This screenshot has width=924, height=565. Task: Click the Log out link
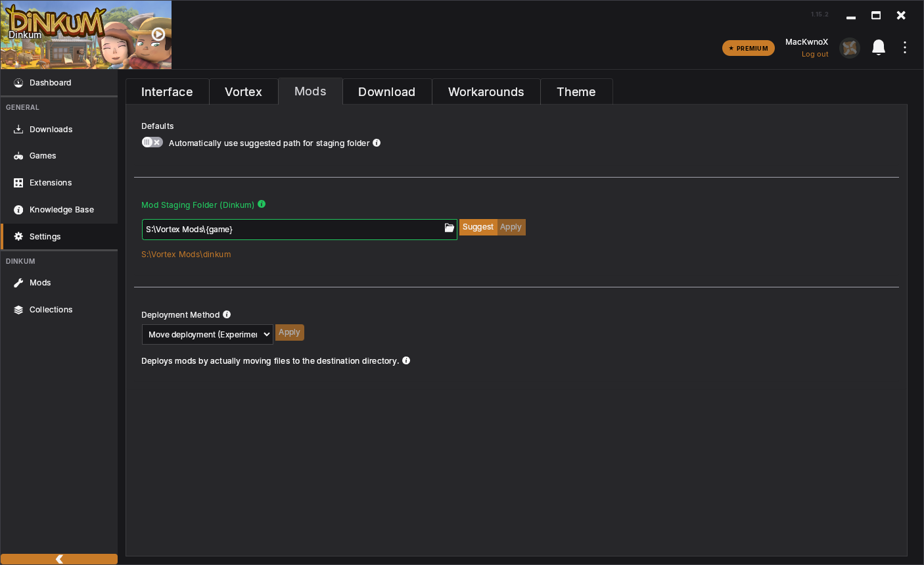[x=815, y=55]
